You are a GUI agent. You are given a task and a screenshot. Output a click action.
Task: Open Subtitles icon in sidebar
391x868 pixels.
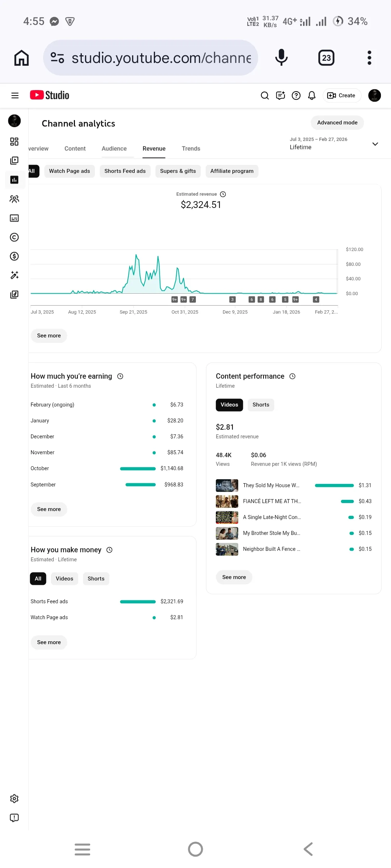coord(14,218)
